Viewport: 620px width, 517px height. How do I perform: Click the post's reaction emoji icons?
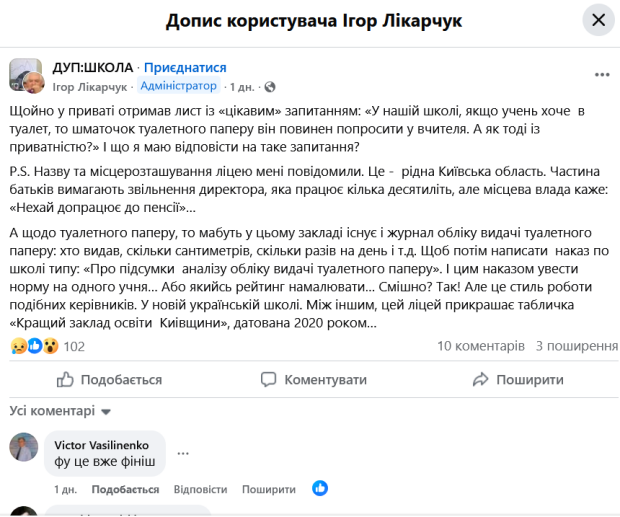pos(34,346)
